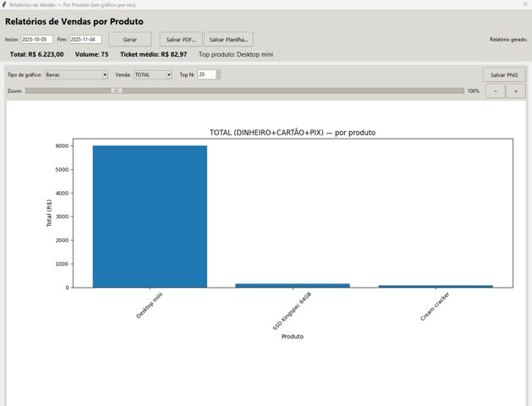Click the zoom slider handle
532x406 pixels.
(x=117, y=91)
